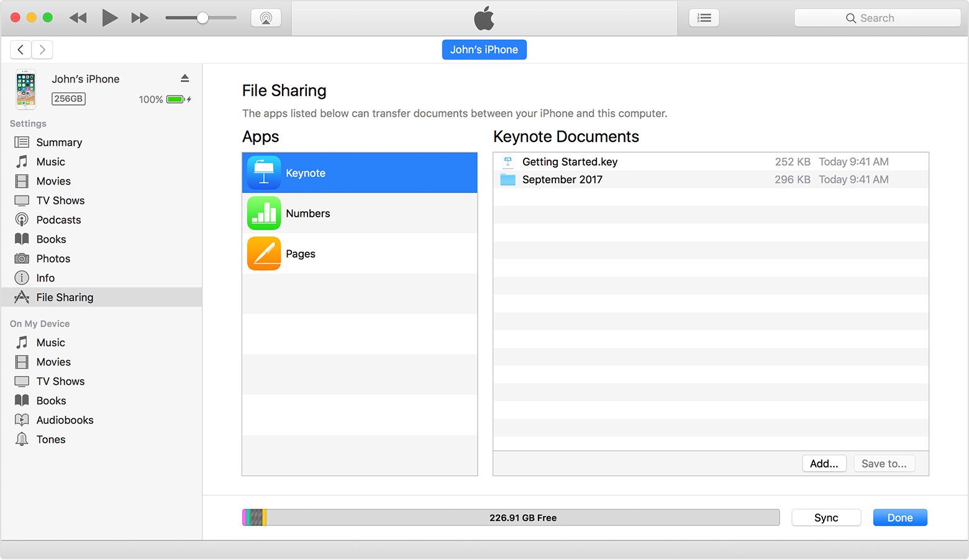The height and width of the screenshot is (560, 969).
Task: Open the Podcasts section in the sidebar
Action: pyautogui.click(x=58, y=219)
